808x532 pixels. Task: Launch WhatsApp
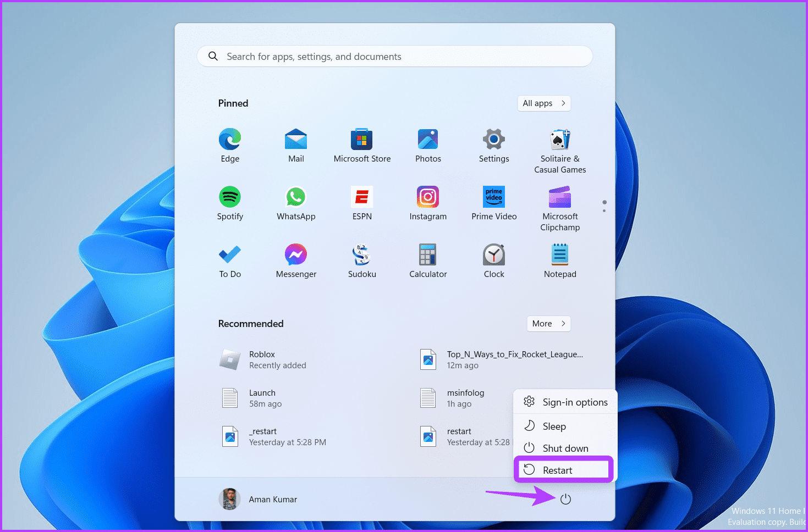[296, 203]
